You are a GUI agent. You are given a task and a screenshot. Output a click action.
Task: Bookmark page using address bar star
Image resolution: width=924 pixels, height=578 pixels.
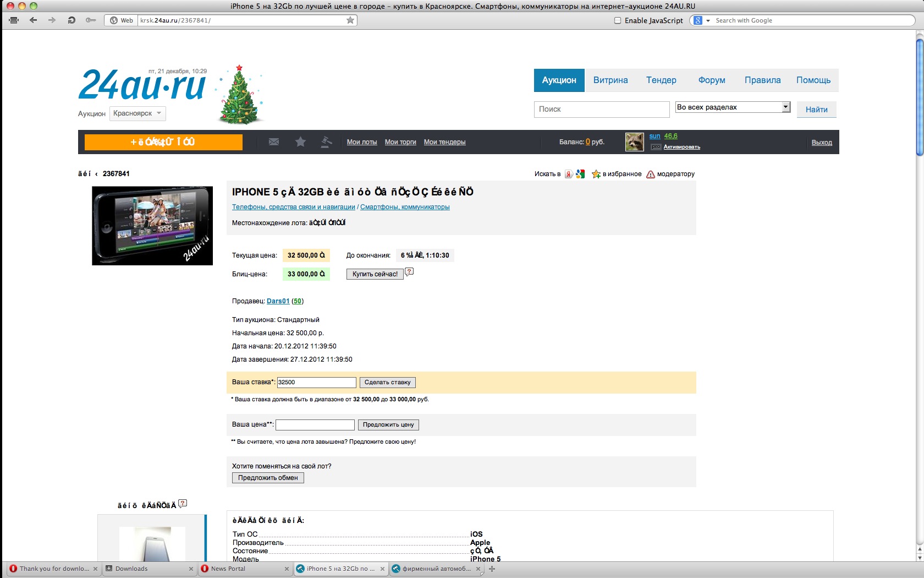tap(350, 20)
